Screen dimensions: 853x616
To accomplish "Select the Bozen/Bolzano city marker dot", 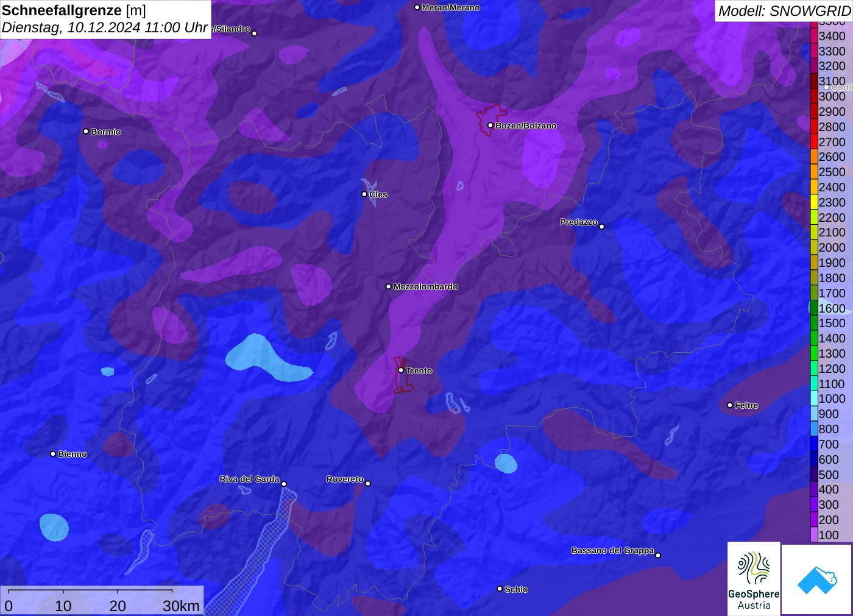I will pyautogui.click(x=490, y=126).
